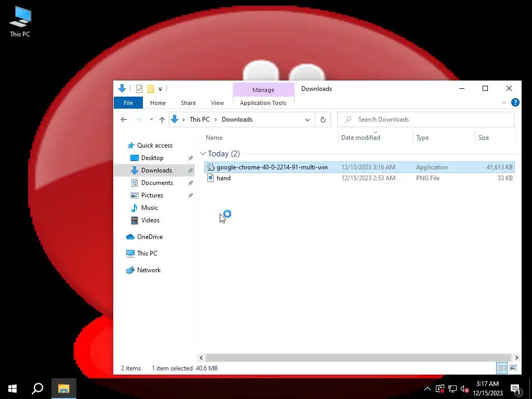Sort by Date modified column header

(x=361, y=137)
